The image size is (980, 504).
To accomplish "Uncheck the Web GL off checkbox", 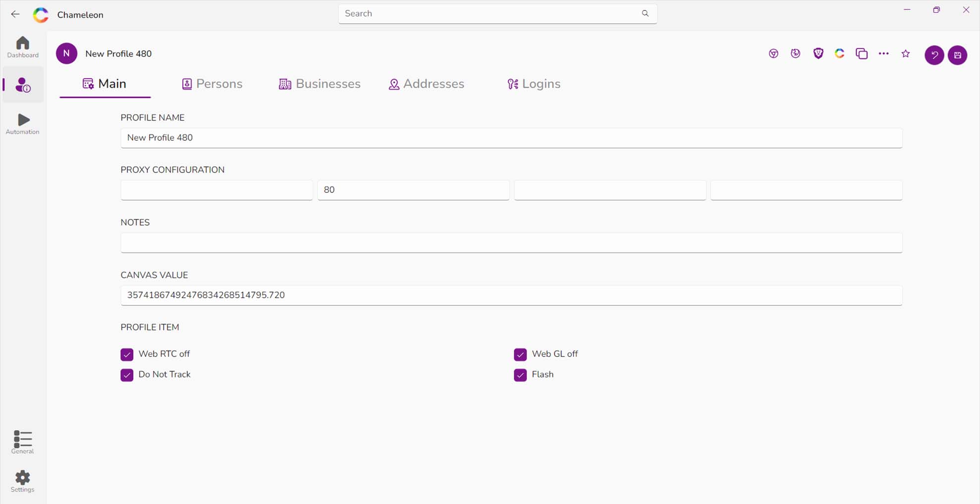I will coord(520,354).
